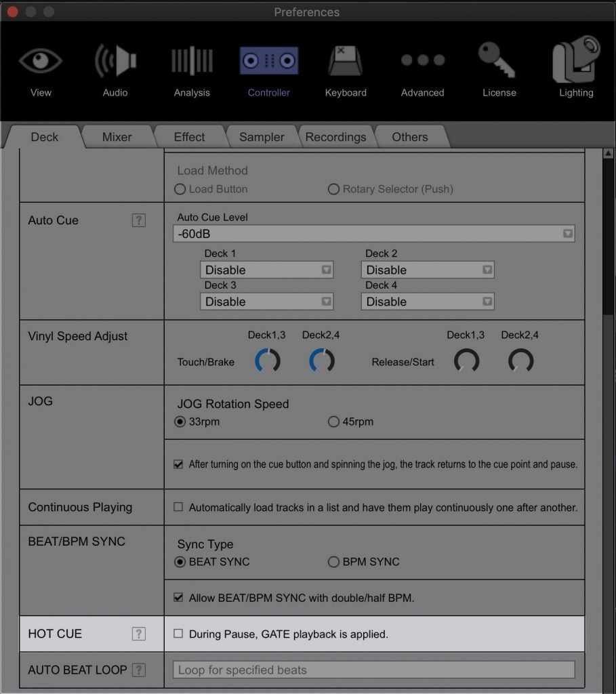Screen dimensions: 616x694
Task: Open the License key icon
Action: 499,61
